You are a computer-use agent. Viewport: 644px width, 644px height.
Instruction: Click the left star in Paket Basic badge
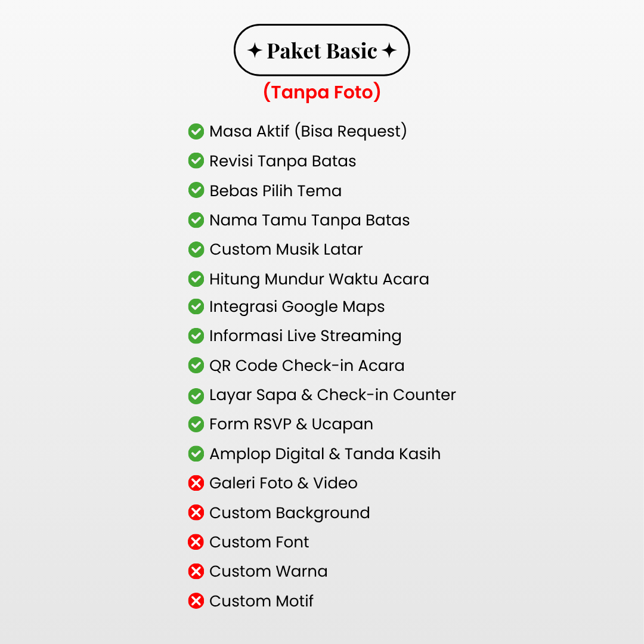(x=255, y=51)
